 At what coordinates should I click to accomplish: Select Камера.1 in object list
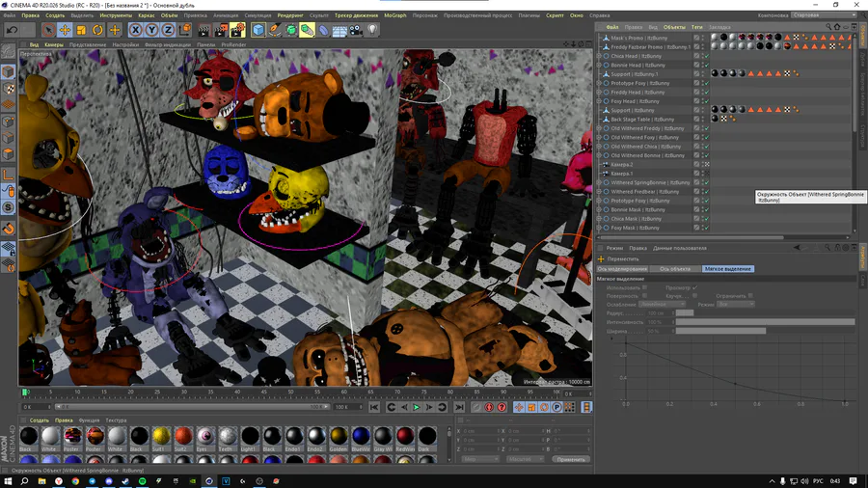(x=622, y=174)
